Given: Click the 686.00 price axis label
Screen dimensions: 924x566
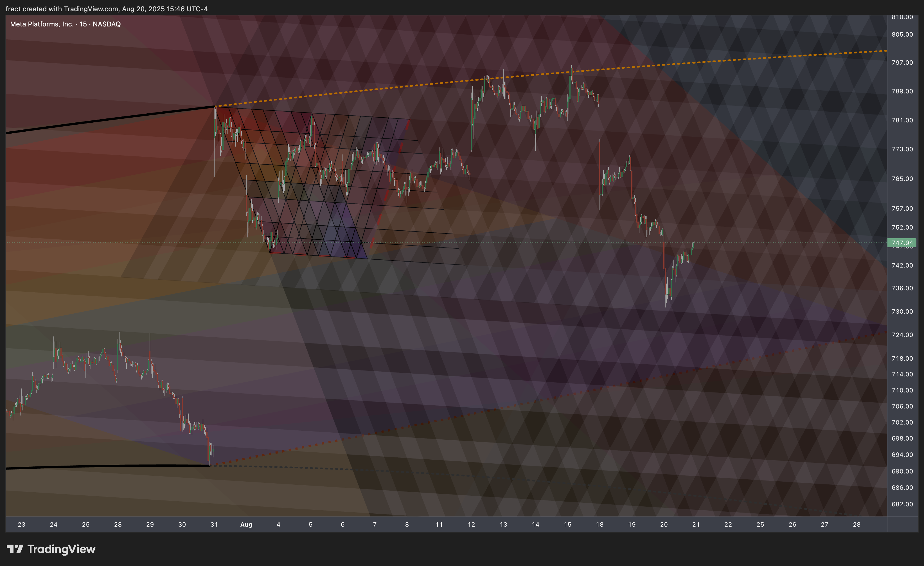Looking at the screenshot, I should tap(902, 488).
